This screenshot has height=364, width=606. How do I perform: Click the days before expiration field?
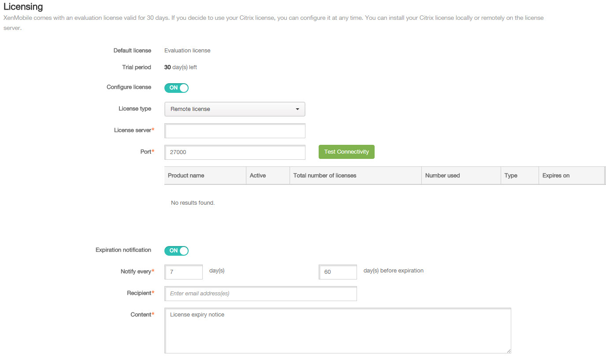pos(338,272)
